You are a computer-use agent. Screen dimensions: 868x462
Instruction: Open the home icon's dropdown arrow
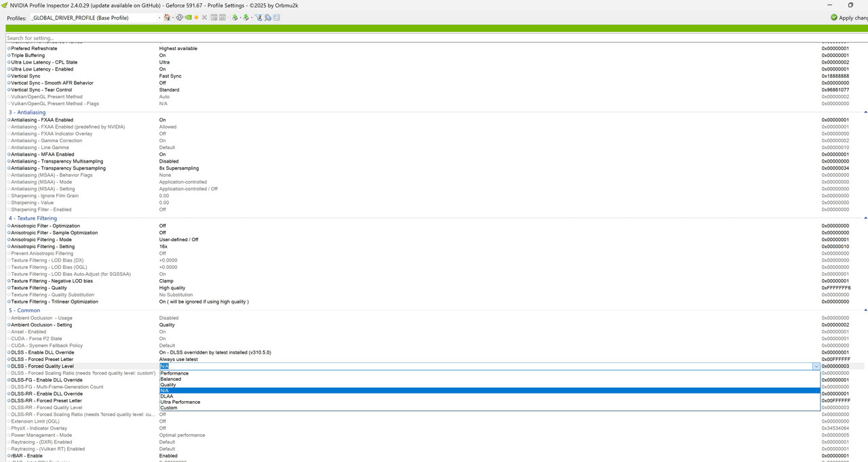click(173, 18)
